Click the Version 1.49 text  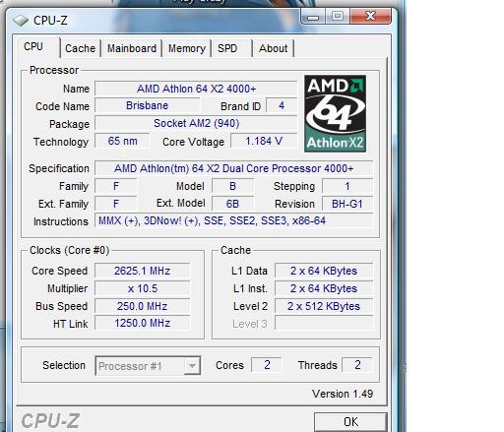[x=343, y=394]
